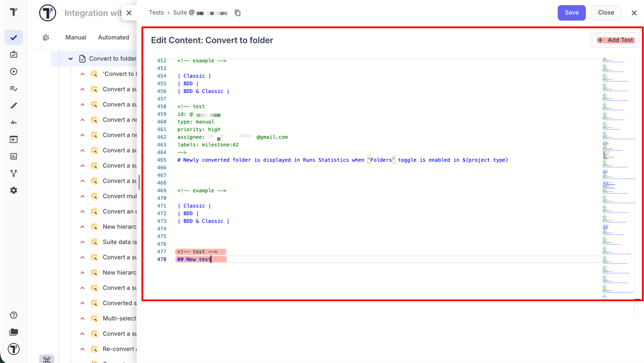Switch to the Manual tab
Screen dimensions: 644x363
[76, 37]
